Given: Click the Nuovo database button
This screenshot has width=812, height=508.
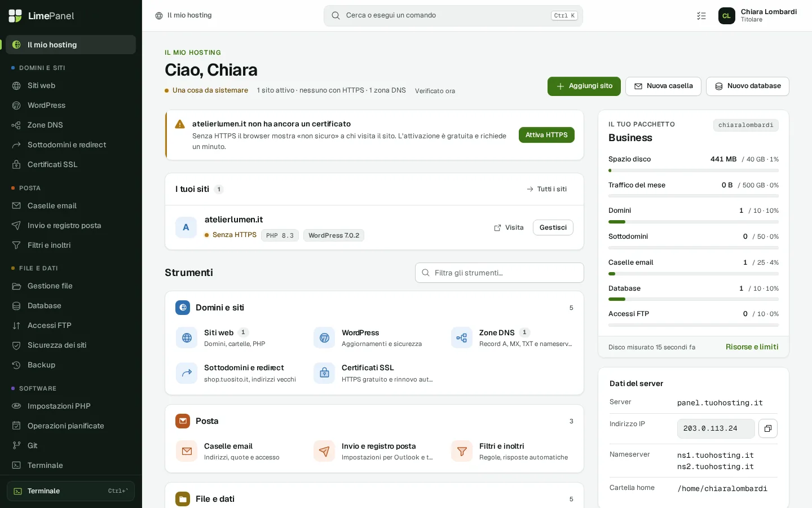Looking at the screenshot, I should point(748,86).
